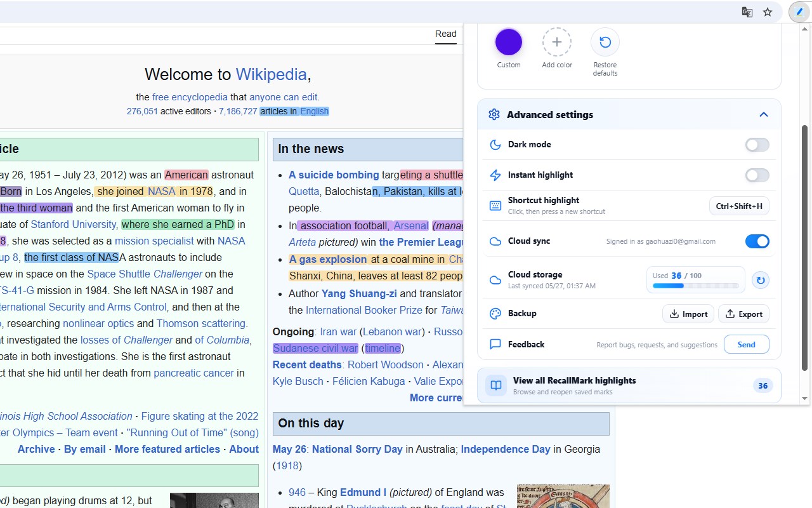Click the palette icon in the Backup row
The height and width of the screenshot is (508, 812).
click(x=495, y=314)
